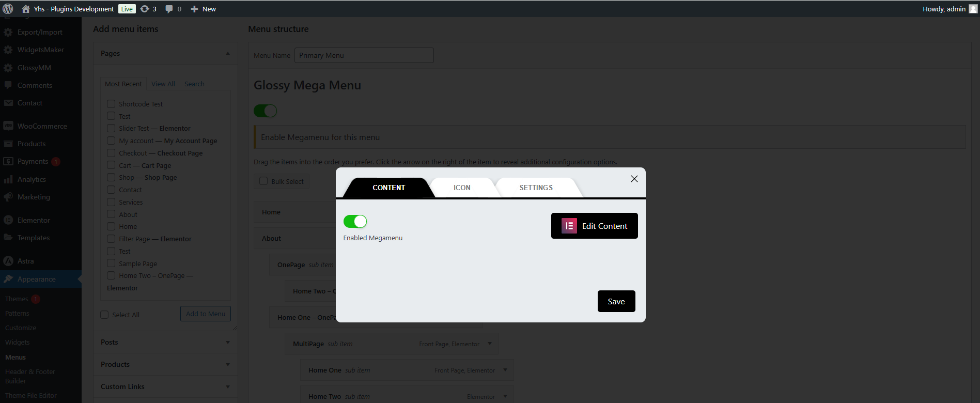Check the Sample Page checkbox
This screenshot has width=980, height=403.
111,263
